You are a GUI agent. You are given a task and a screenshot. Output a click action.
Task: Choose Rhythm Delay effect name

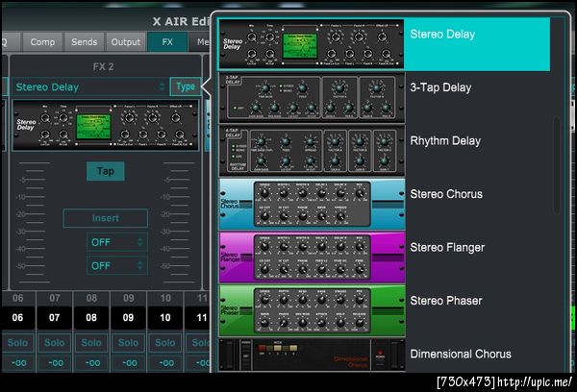(445, 141)
